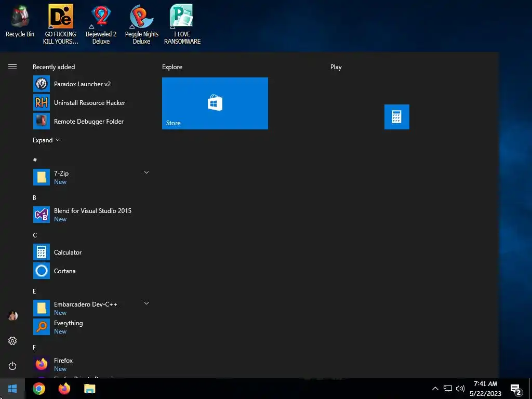Expand Embarcadero Dev-C++ folder chevron

coord(146,303)
